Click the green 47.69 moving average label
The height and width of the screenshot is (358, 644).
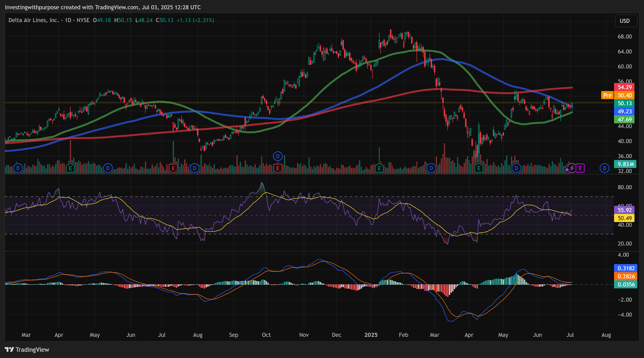click(x=625, y=120)
